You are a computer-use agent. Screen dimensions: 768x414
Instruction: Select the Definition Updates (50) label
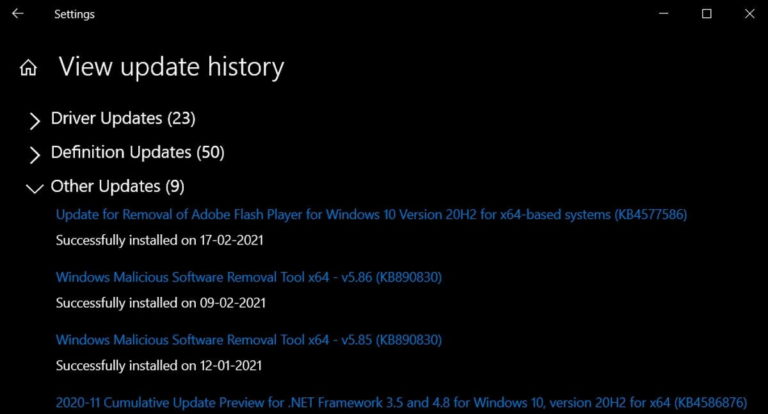pyautogui.click(x=137, y=153)
